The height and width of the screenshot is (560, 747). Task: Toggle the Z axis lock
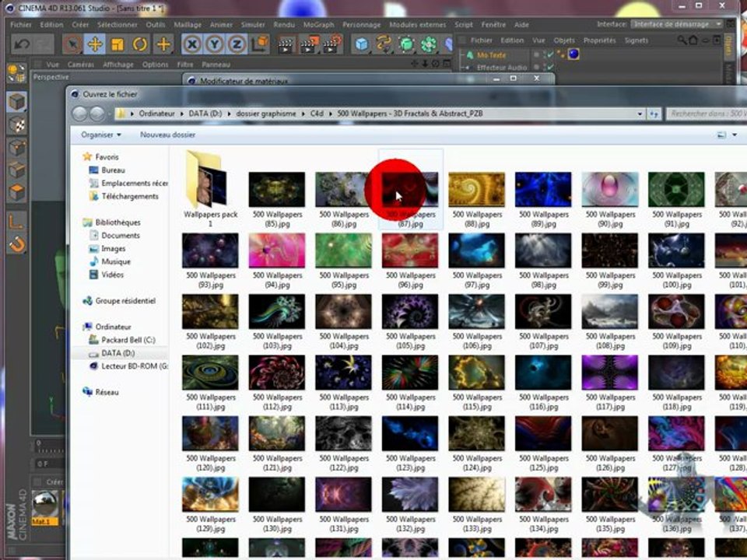237,44
